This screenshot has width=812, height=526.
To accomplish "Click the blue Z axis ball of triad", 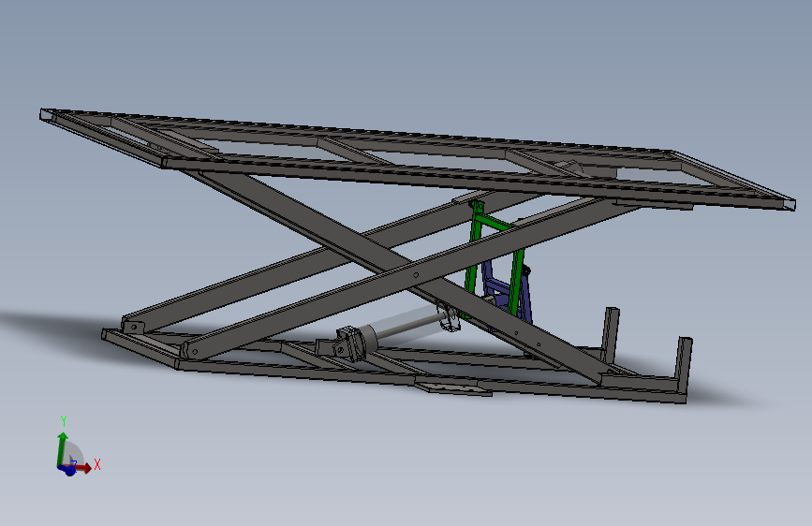I will (x=69, y=470).
